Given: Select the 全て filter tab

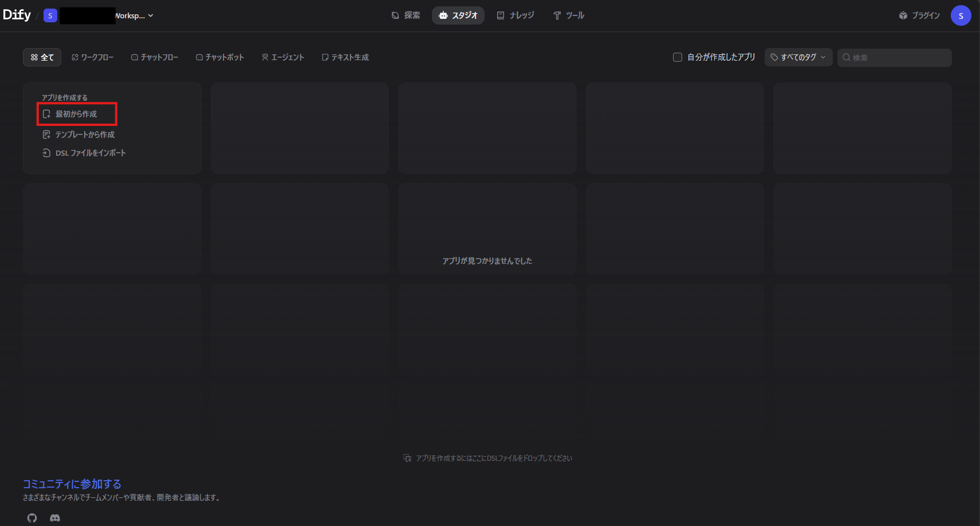Looking at the screenshot, I should pos(42,57).
